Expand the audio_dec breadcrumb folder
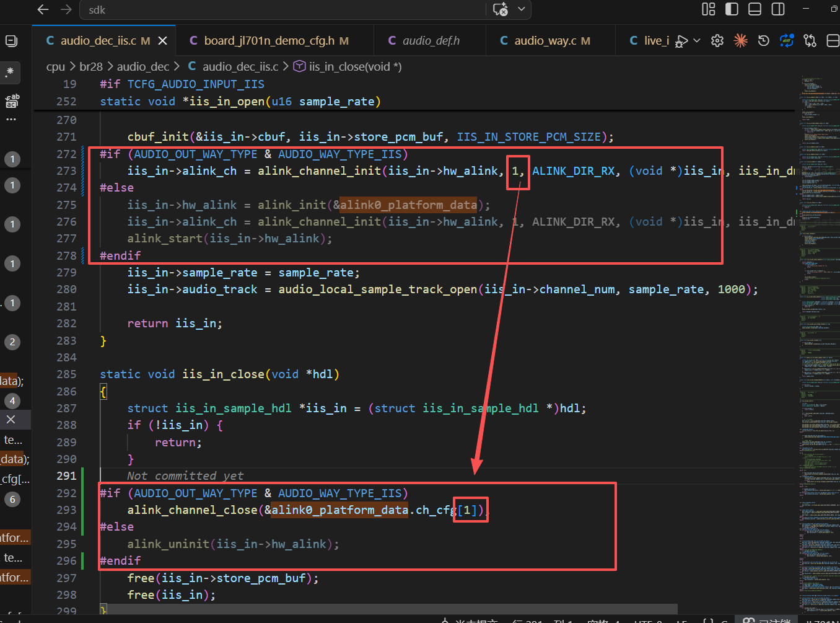Image resolution: width=840 pixels, height=623 pixels. pyautogui.click(x=143, y=66)
